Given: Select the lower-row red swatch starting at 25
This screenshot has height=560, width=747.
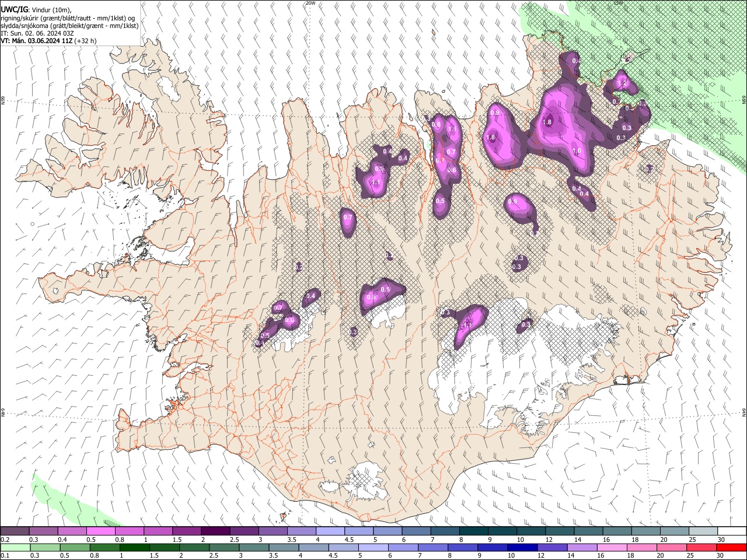Looking at the screenshot, I should (x=701, y=548).
